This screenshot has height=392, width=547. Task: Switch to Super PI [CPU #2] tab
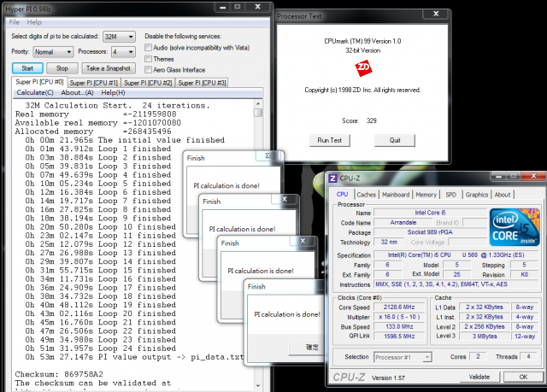[148, 83]
